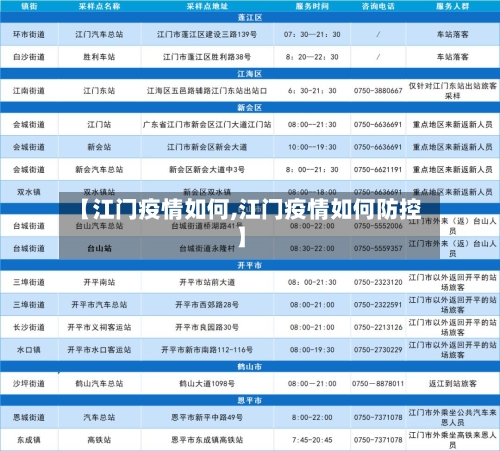Click phone number '0750-6621191'
Viewport: 500px width, 451px height.
378,169
